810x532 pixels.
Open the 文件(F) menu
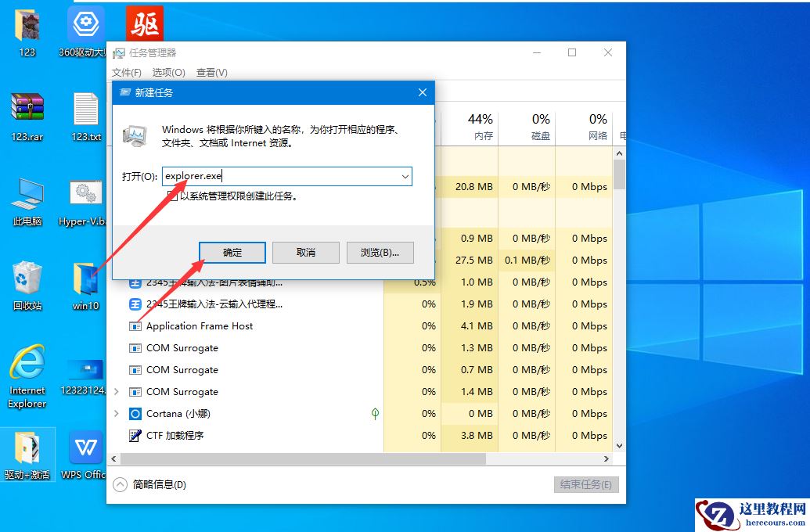coord(127,72)
